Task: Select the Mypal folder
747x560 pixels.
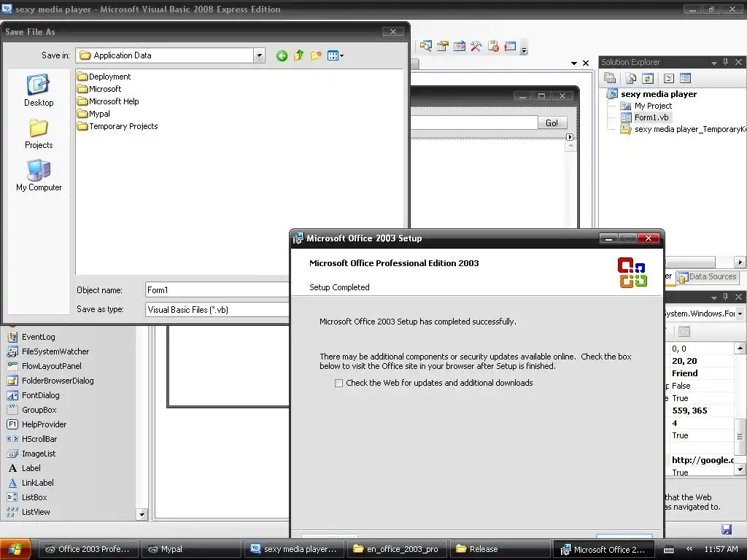Action: click(94, 114)
